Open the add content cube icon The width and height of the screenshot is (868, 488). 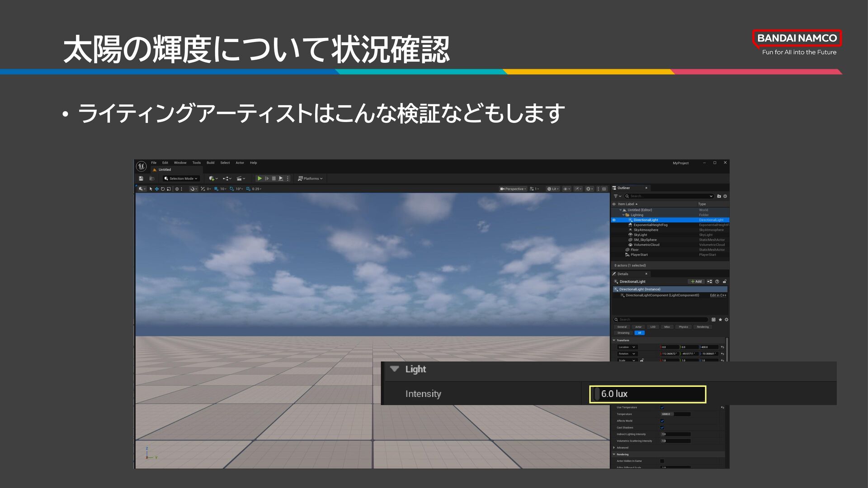pyautogui.click(x=212, y=178)
